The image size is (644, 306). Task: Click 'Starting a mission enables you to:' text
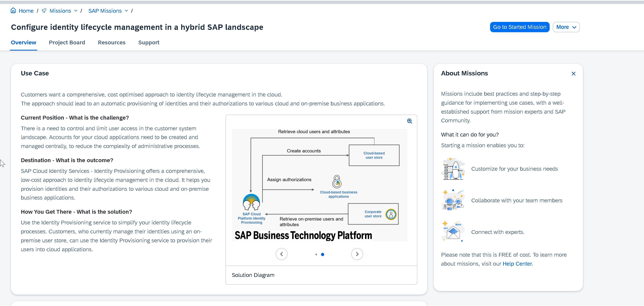[483, 145]
